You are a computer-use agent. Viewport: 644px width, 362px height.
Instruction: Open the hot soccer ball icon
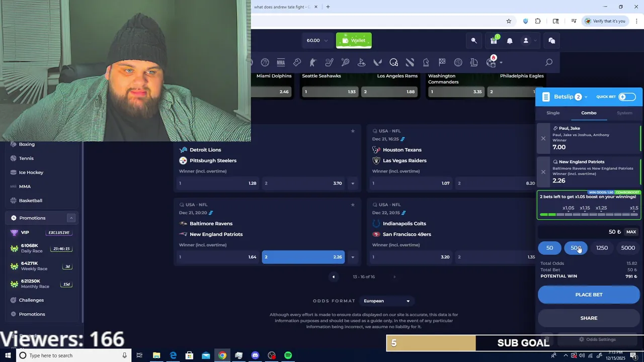(491, 62)
